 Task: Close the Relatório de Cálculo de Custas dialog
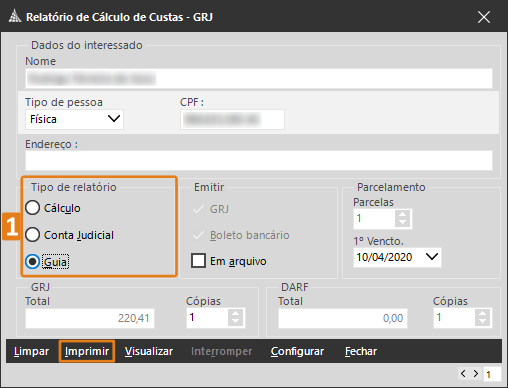coord(484,17)
